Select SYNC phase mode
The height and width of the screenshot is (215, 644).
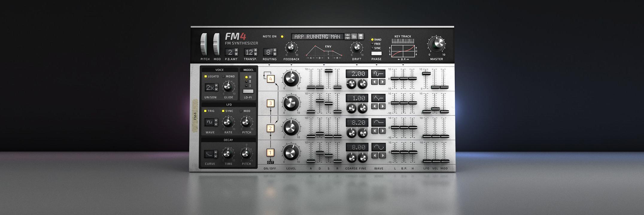tap(376, 48)
